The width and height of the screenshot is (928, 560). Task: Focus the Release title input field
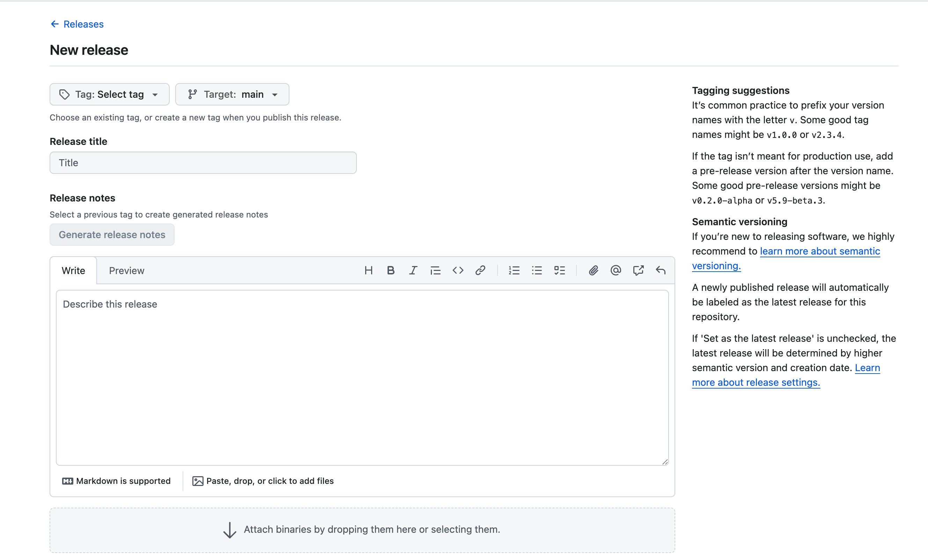203,163
